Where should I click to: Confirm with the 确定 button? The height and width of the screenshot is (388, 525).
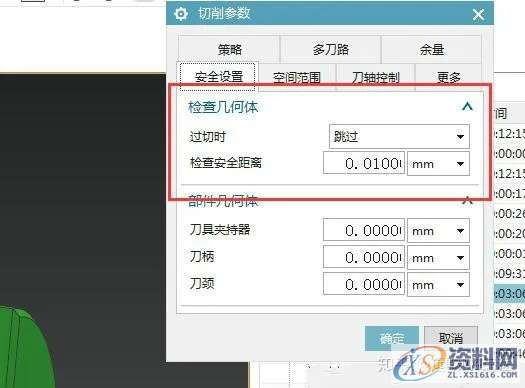click(392, 338)
